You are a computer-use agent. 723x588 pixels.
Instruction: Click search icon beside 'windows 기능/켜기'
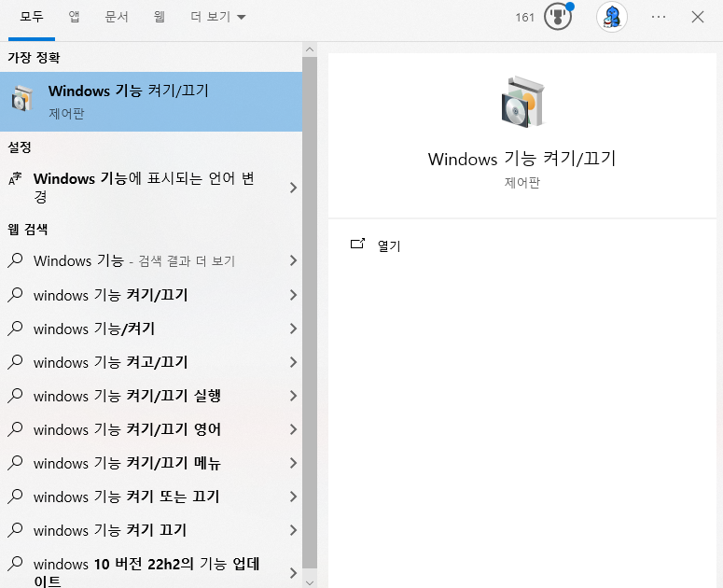coord(15,329)
